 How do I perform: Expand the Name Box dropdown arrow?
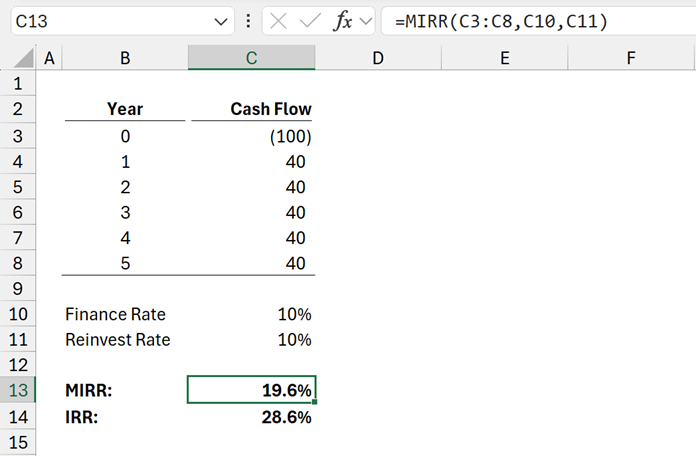click(221, 21)
